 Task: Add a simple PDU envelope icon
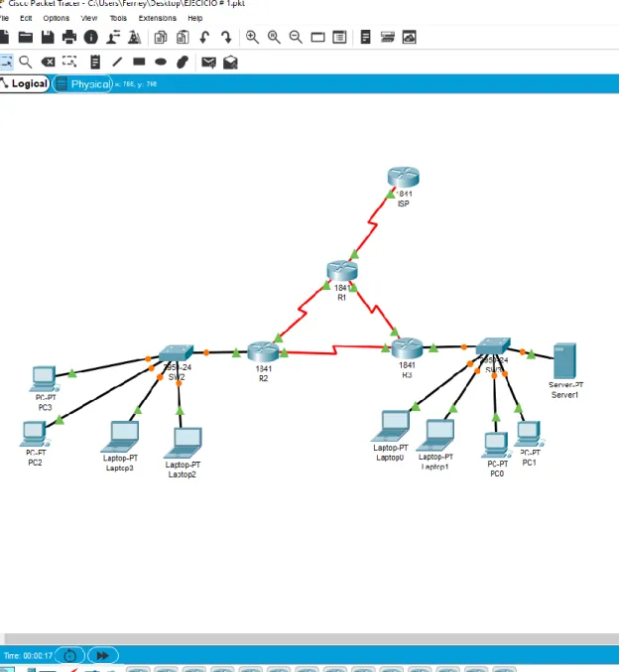208,63
